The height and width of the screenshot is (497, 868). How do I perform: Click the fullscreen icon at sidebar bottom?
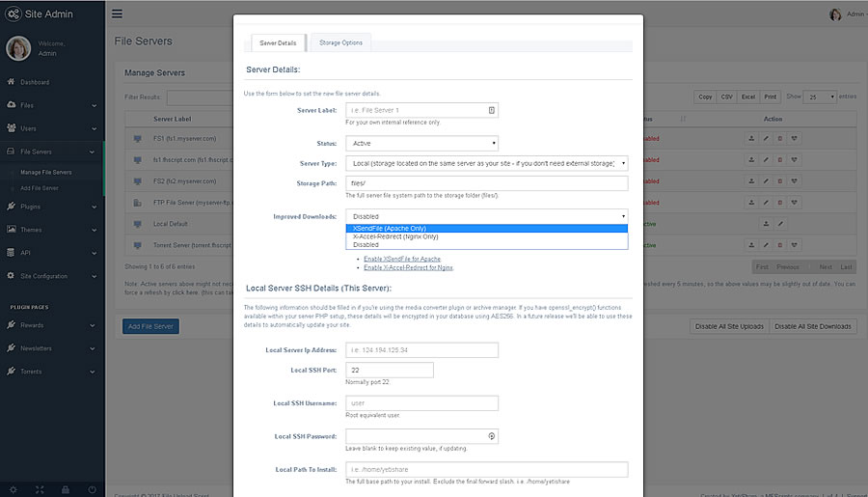point(40,490)
